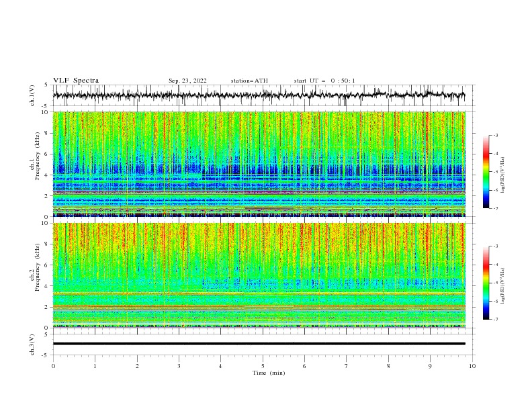Click the ch.1 spectrogram plot area
The width and height of the screenshot is (532, 411).
[259, 164]
